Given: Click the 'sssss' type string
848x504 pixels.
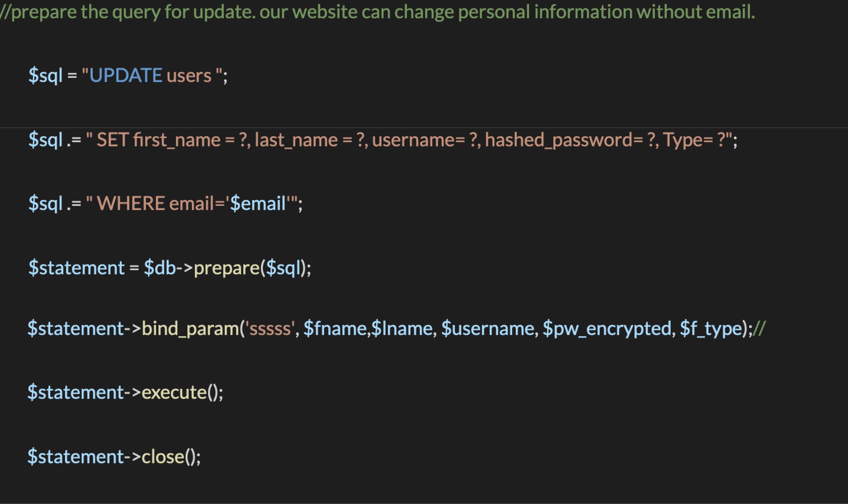Looking at the screenshot, I should point(271,329).
